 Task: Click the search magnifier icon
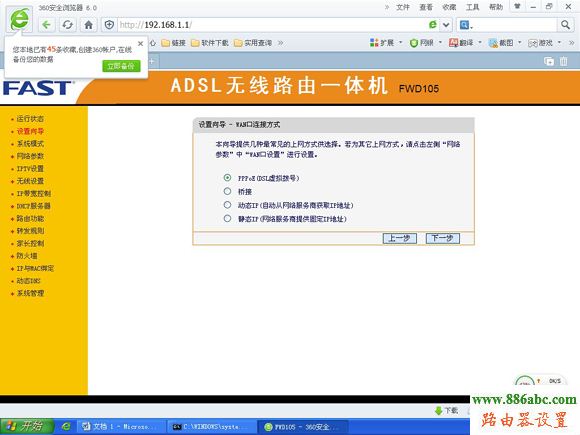tap(565, 25)
